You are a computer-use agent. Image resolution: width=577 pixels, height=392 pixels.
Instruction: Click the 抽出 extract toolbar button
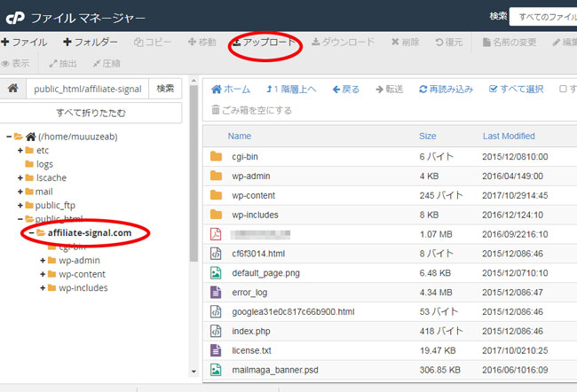tap(63, 64)
